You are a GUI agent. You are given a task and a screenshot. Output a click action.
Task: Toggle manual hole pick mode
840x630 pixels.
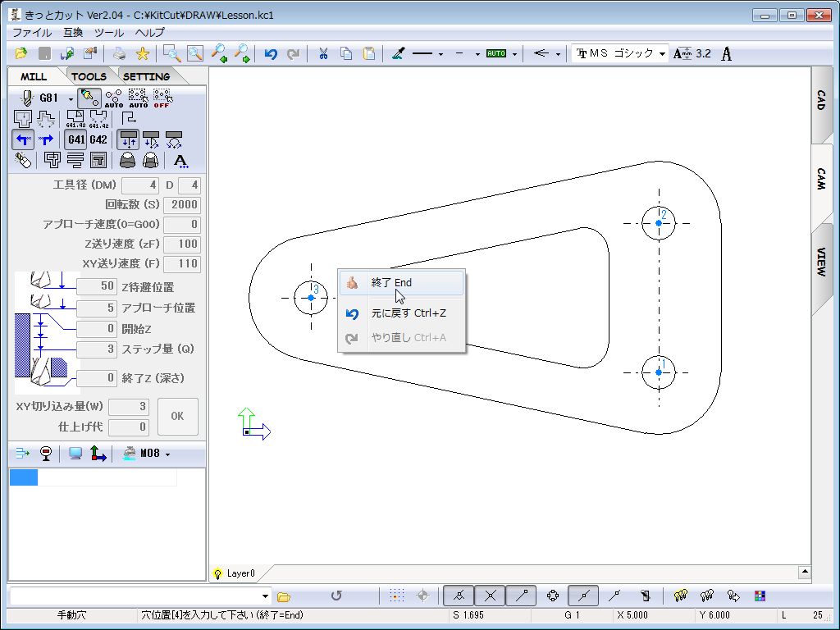coord(89,98)
